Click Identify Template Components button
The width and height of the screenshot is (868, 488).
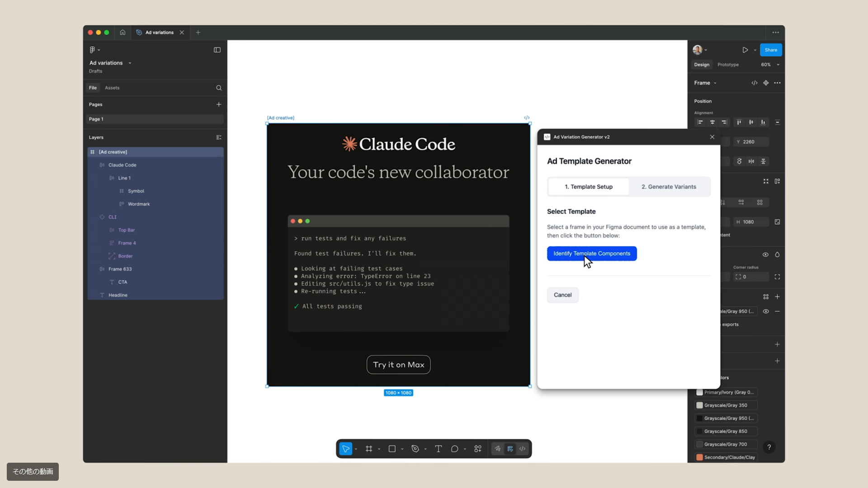coord(592,253)
